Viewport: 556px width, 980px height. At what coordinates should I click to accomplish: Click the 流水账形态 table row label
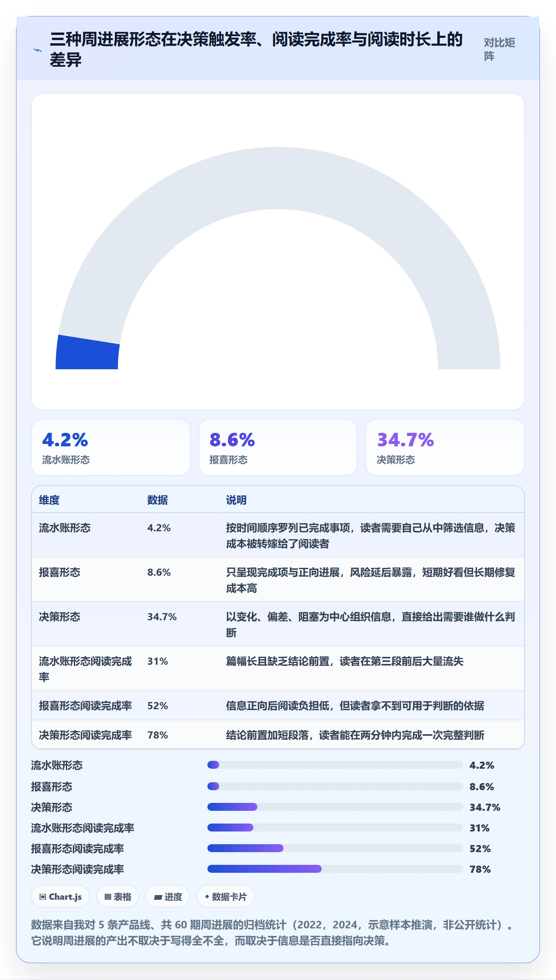[x=65, y=528]
